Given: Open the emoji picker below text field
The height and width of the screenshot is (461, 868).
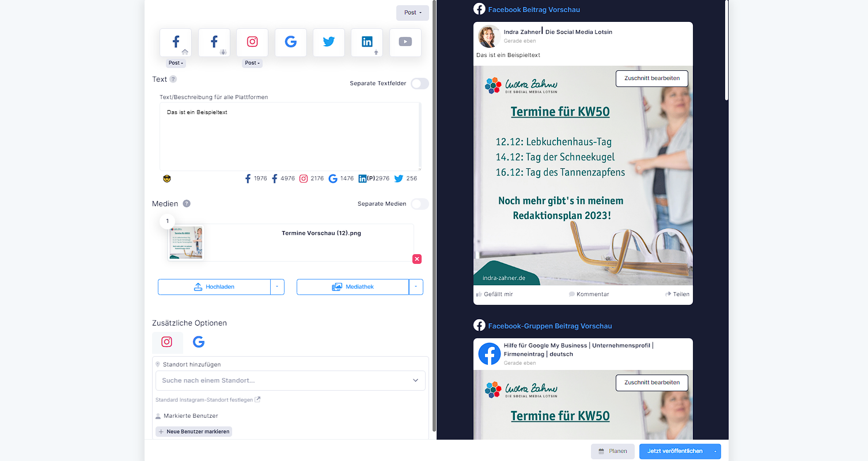Looking at the screenshot, I should click(167, 179).
